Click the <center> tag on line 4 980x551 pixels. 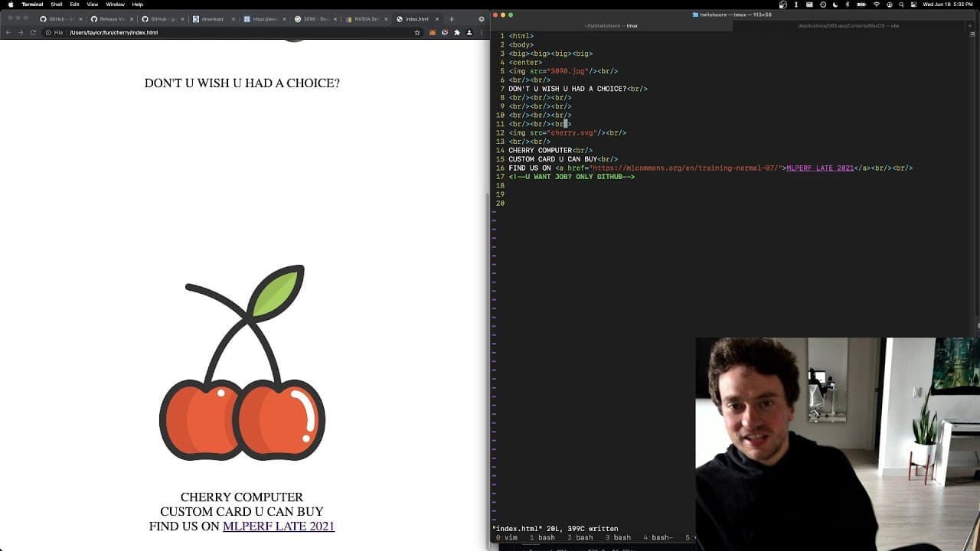pyautogui.click(x=526, y=63)
